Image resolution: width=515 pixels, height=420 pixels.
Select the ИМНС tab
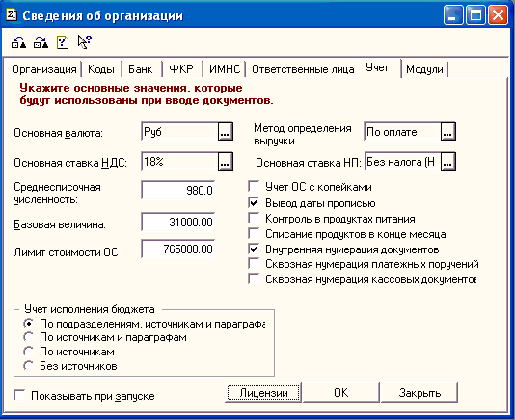tap(225, 69)
